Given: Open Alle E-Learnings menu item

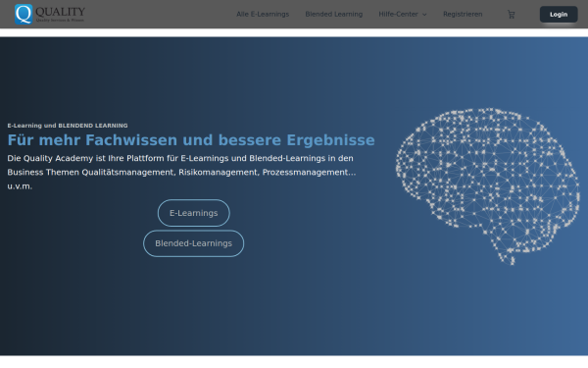Looking at the screenshot, I should click(263, 15).
